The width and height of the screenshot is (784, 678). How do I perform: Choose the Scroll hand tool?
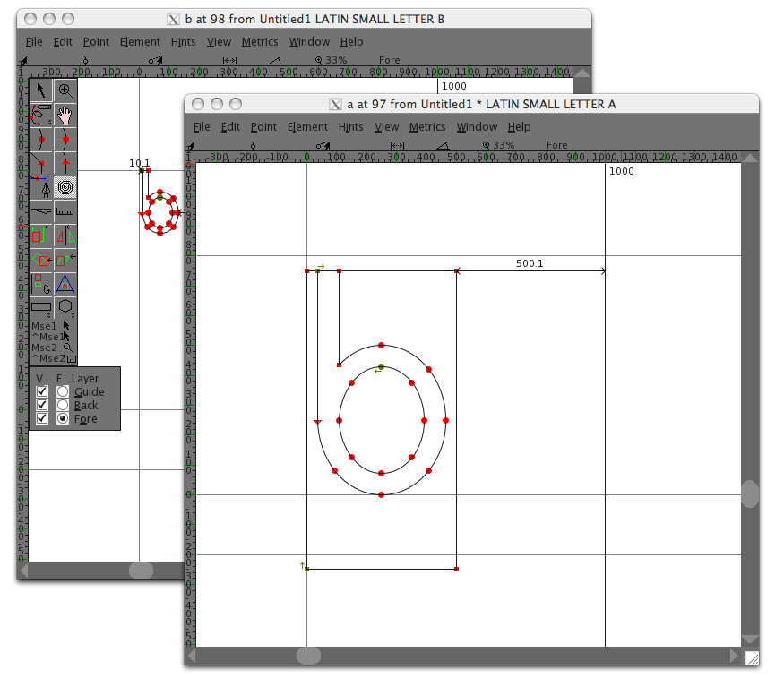[x=65, y=114]
